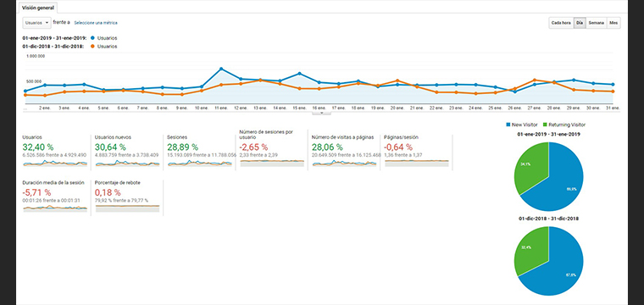Select the Semana granularity button

596,23
